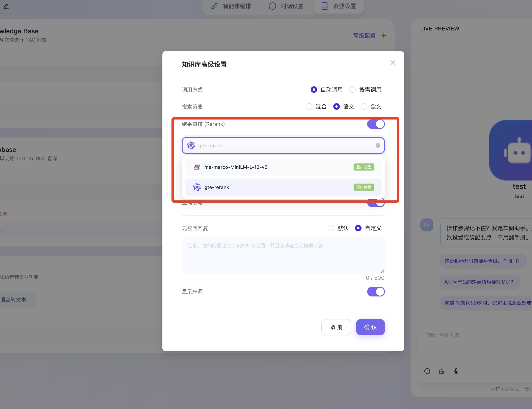The width and height of the screenshot is (532, 409).
Task: Click the assistant message avatar icon
Action: coord(427,225)
